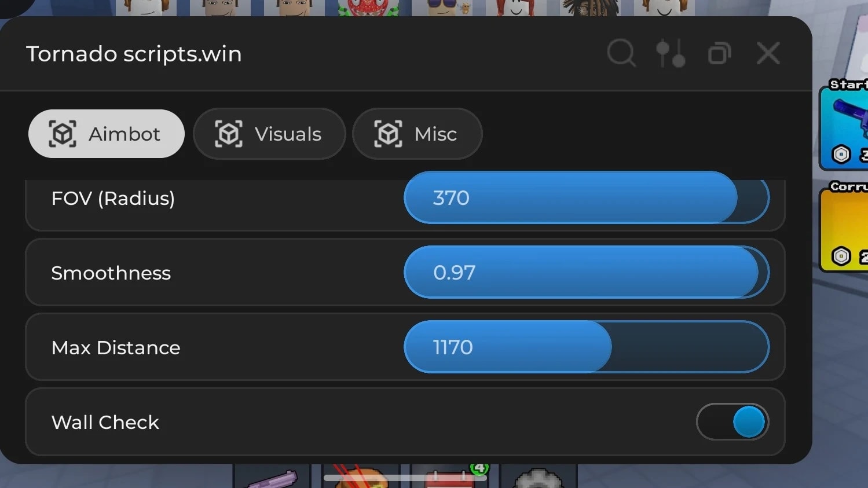
Task: Click the FOV (Radius) slider bar
Action: tap(587, 197)
